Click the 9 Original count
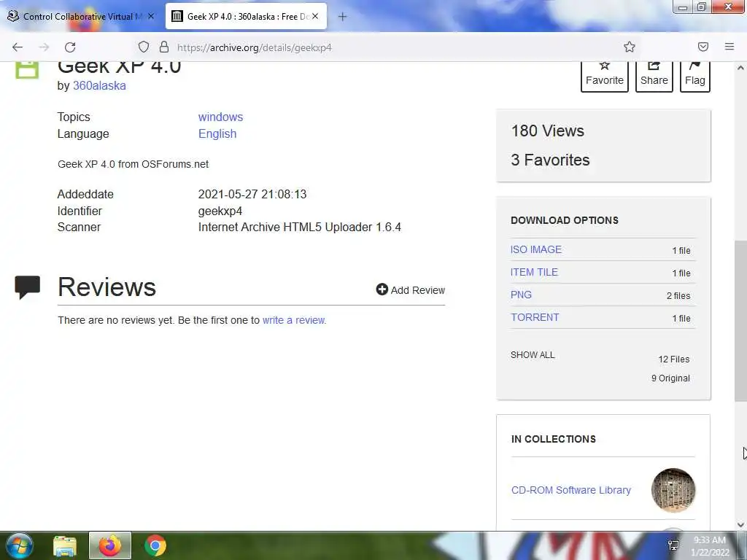Image resolution: width=747 pixels, height=560 pixels. pyautogui.click(x=670, y=378)
